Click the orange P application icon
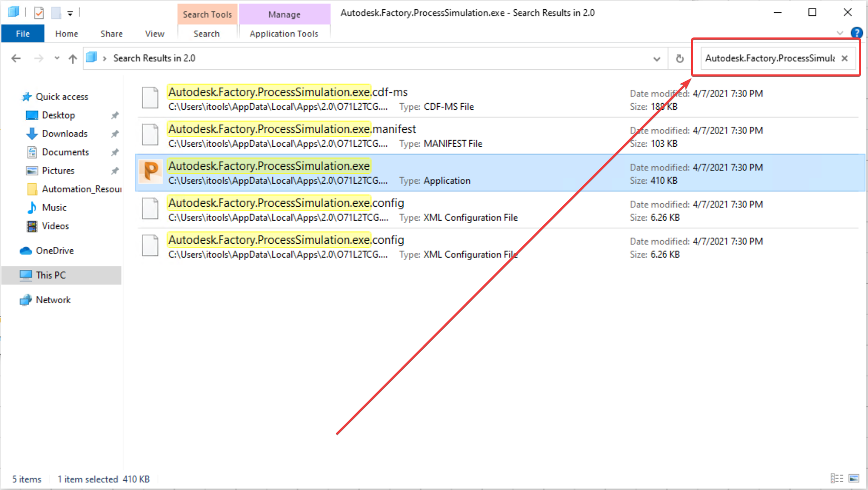Screen dimensions: 868x490 (x=150, y=172)
